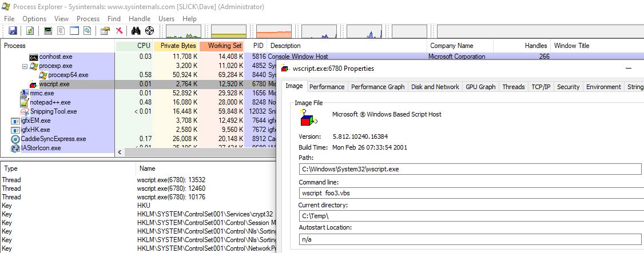Click the red X Kill Process icon
Viewport: 644px width, 253px height.
click(x=119, y=31)
